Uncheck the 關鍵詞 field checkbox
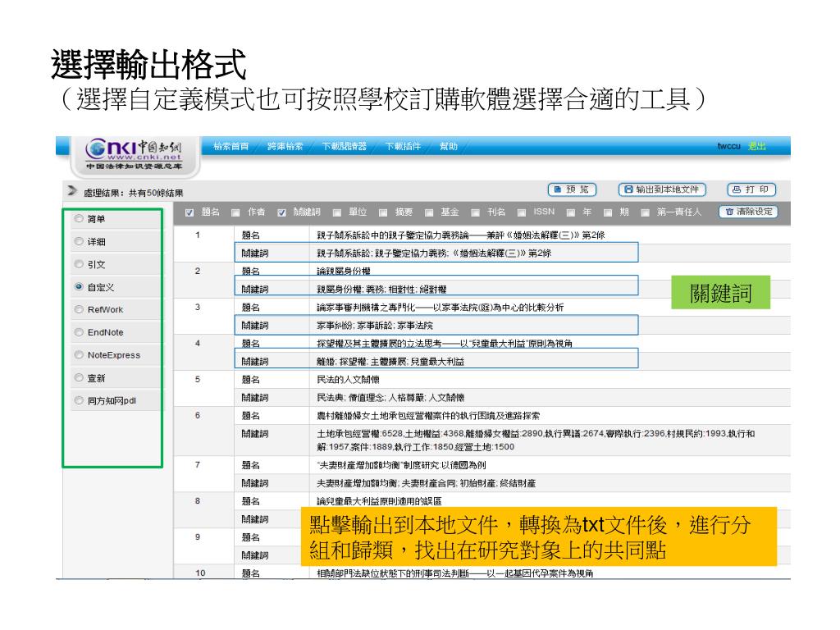The height and width of the screenshot is (630, 840). [x=281, y=212]
